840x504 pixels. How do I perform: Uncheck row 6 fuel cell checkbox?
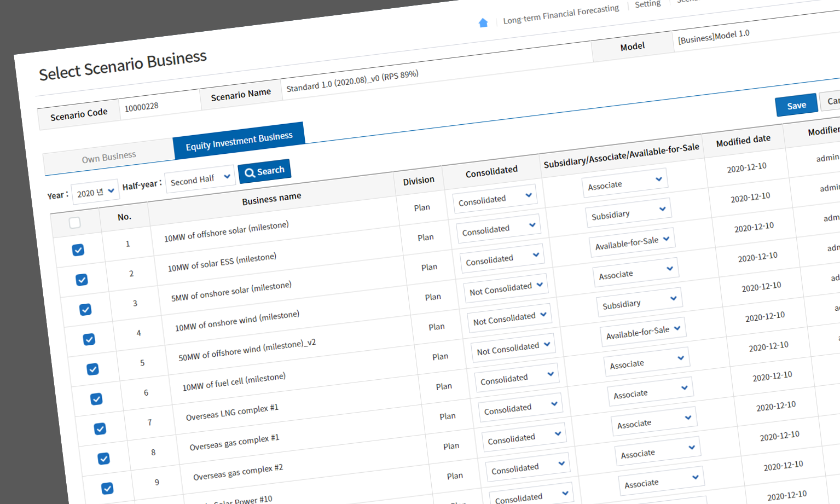[96, 399]
